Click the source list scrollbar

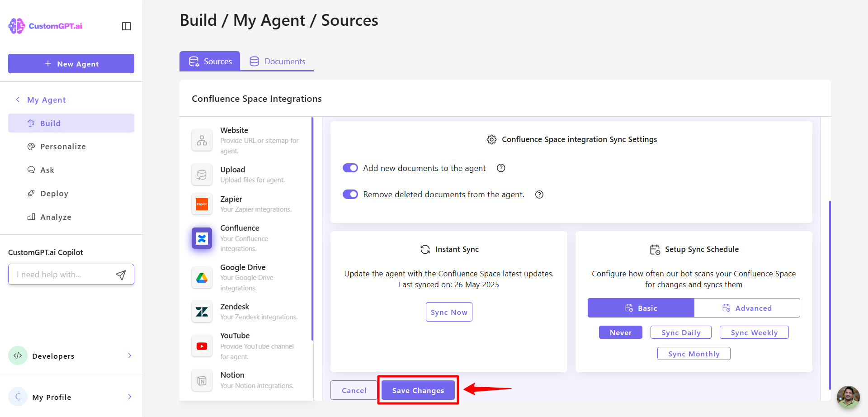tap(312, 228)
